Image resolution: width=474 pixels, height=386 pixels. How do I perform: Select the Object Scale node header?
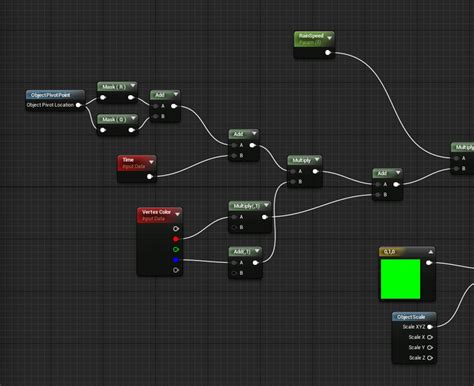pos(411,317)
